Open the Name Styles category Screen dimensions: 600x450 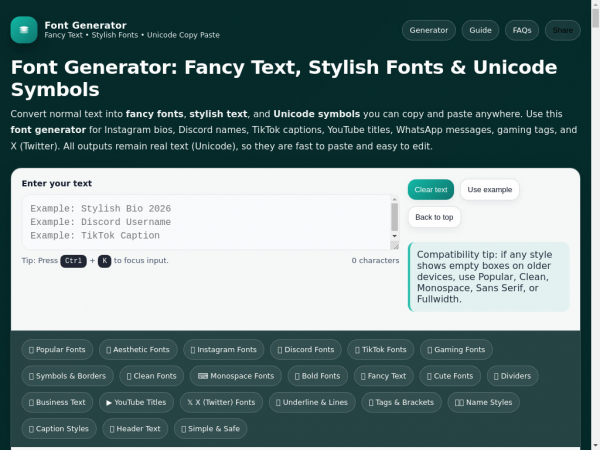click(483, 403)
